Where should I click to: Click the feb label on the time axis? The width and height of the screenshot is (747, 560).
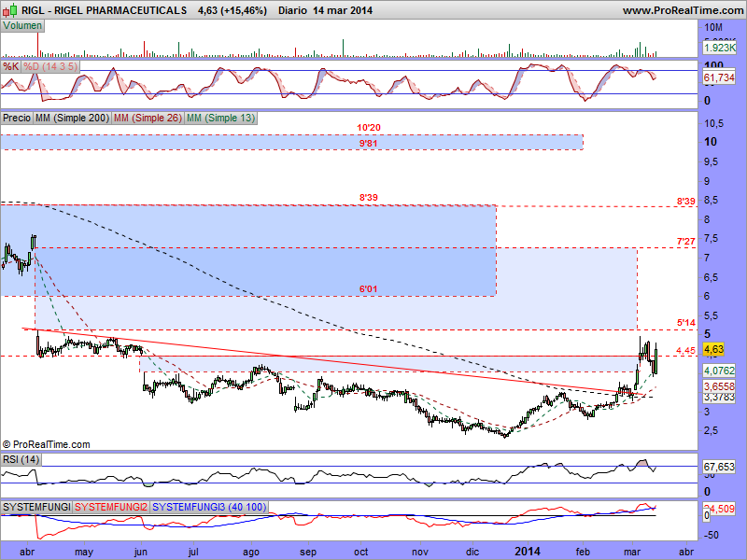tap(583, 552)
